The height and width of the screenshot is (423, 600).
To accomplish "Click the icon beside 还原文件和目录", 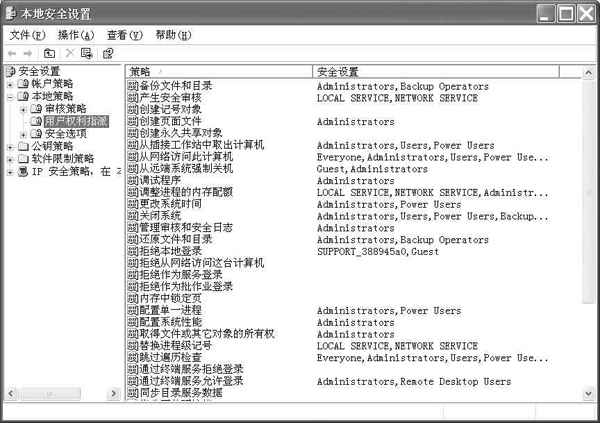I will [x=133, y=240].
